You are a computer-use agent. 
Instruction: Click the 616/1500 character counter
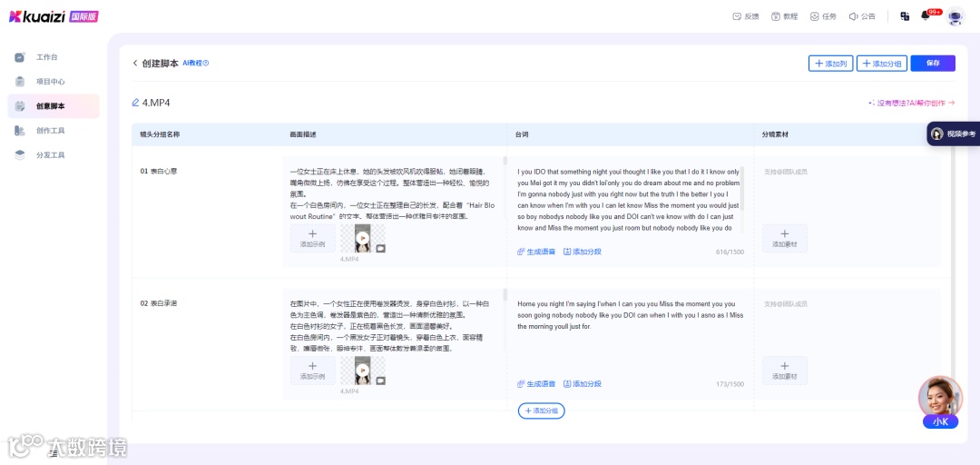[730, 252]
